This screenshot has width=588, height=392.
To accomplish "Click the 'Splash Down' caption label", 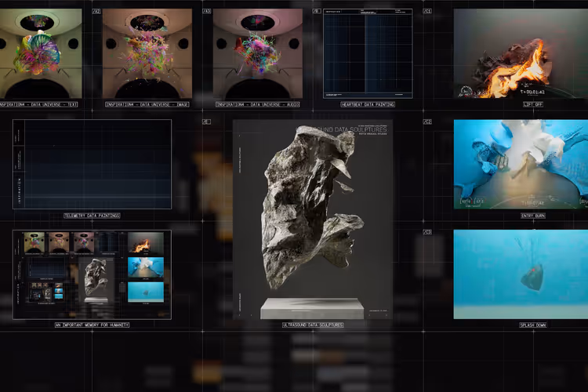I will click(532, 325).
